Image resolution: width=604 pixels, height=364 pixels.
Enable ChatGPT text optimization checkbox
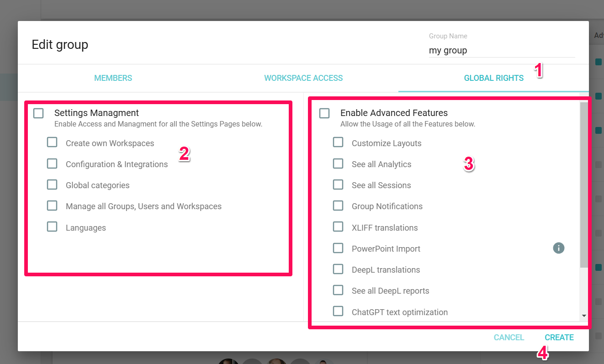pyautogui.click(x=338, y=311)
